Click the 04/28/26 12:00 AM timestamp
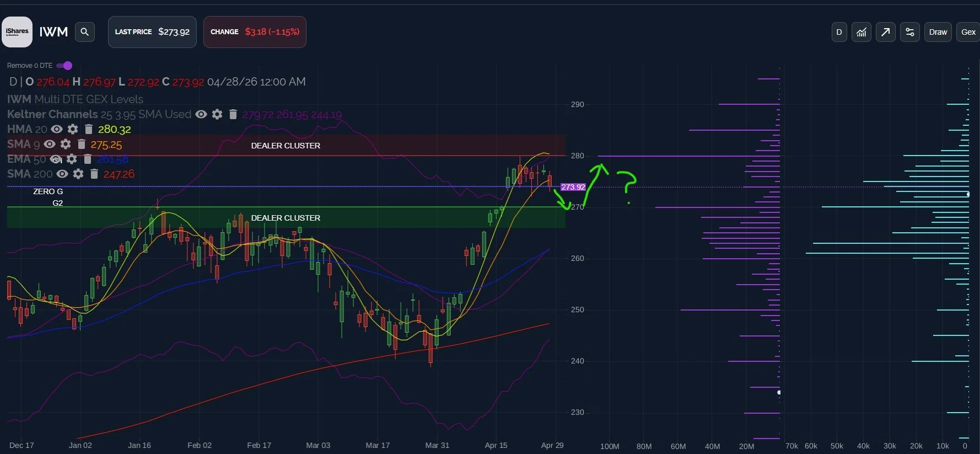 tap(256, 82)
